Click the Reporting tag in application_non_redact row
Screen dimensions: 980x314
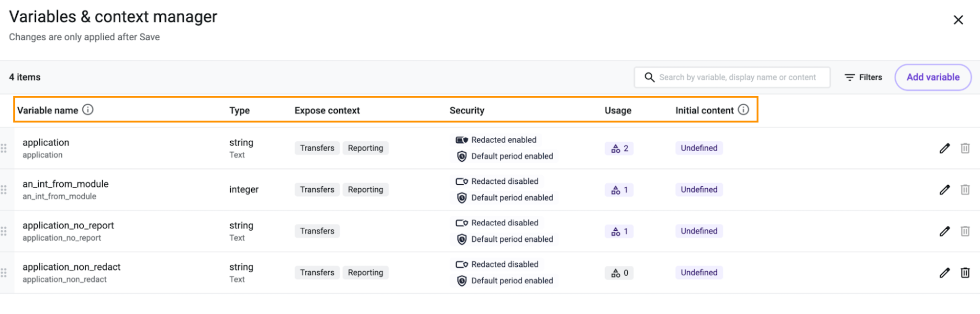[x=366, y=272]
